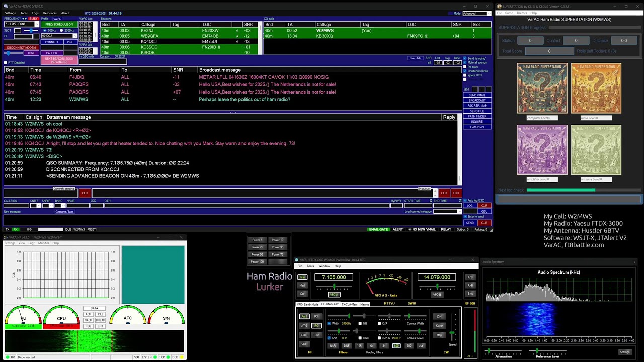
Task: Click the QRT button in VARA HF
Action: pyautogui.click(x=100, y=326)
